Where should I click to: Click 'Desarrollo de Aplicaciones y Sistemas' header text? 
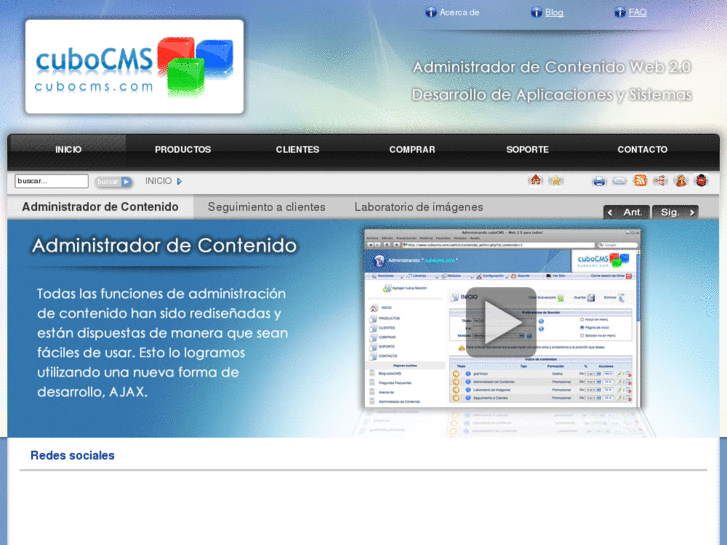(x=552, y=95)
